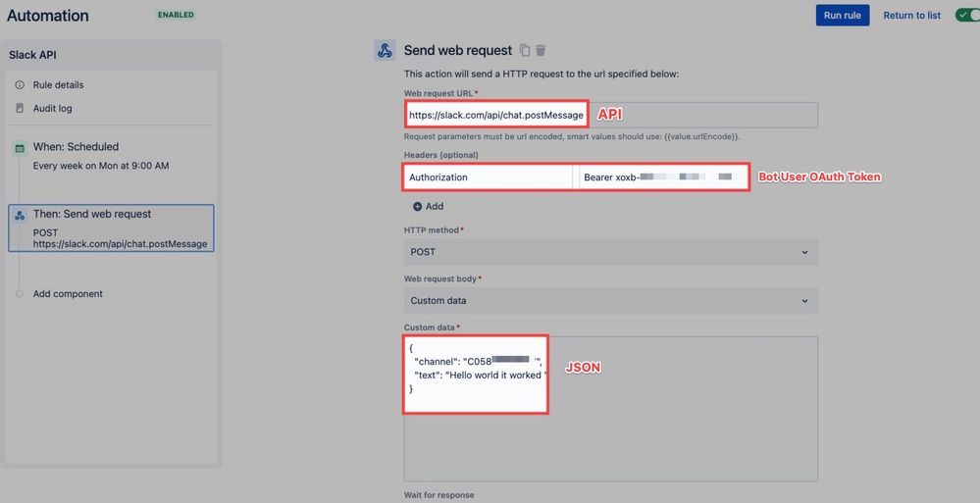Edit the Authorization header name field
The width and height of the screenshot is (980, 503).
488,177
